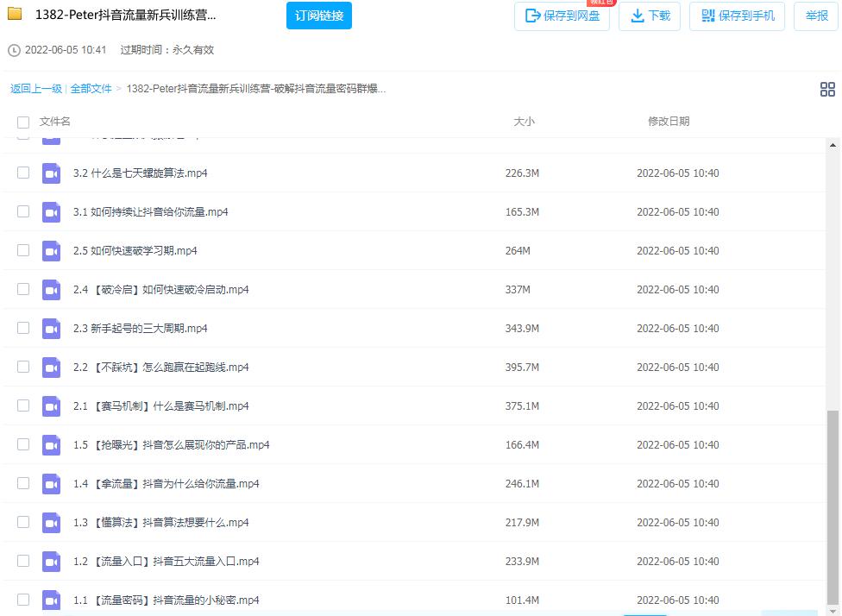Viewport: 842px width, 616px height.
Task: Click the 订阅链接 button
Action: (319, 16)
